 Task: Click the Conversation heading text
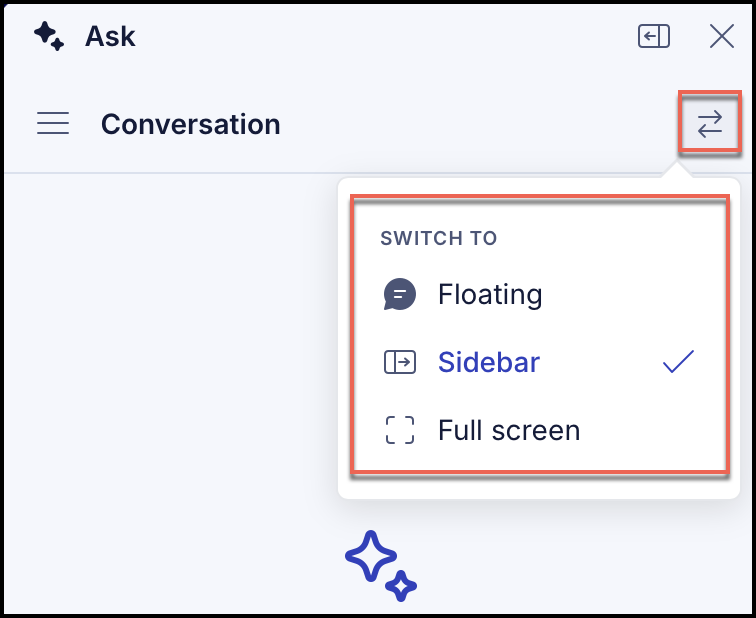[190, 124]
